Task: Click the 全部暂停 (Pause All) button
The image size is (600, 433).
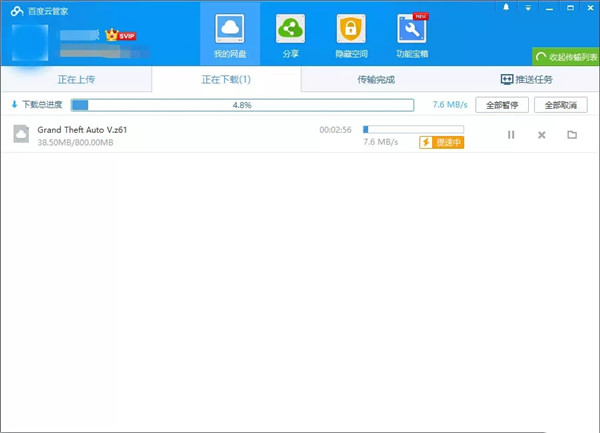Action: [x=500, y=105]
